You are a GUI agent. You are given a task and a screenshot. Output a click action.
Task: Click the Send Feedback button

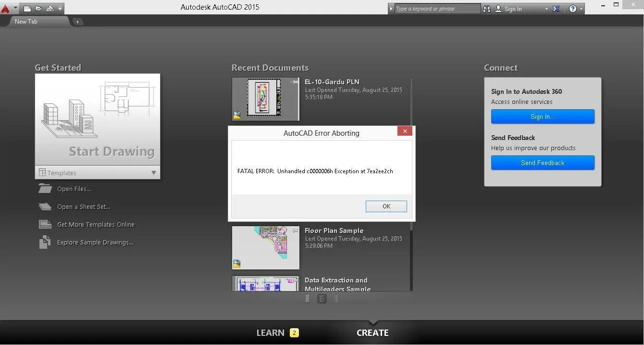tap(543, 163)
